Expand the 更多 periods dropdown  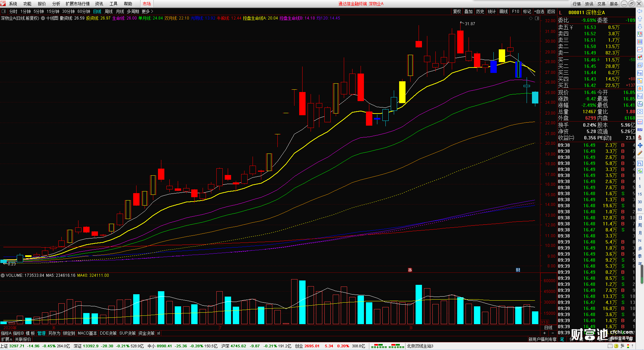[x=147, y=11]
